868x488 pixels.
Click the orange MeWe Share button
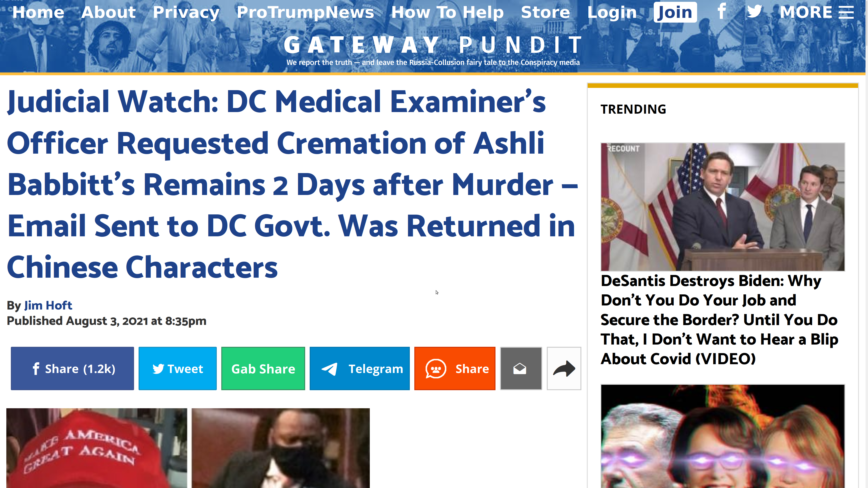pos(455,368)
